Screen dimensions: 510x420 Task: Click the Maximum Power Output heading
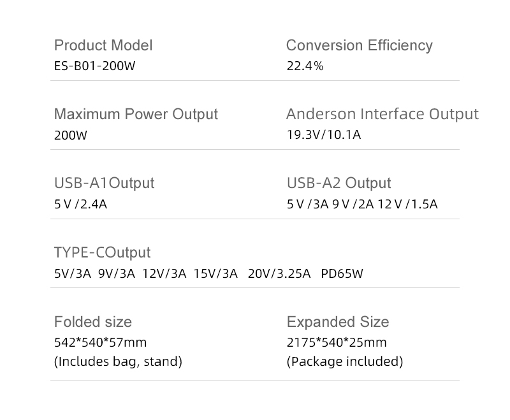click(136, 114)
